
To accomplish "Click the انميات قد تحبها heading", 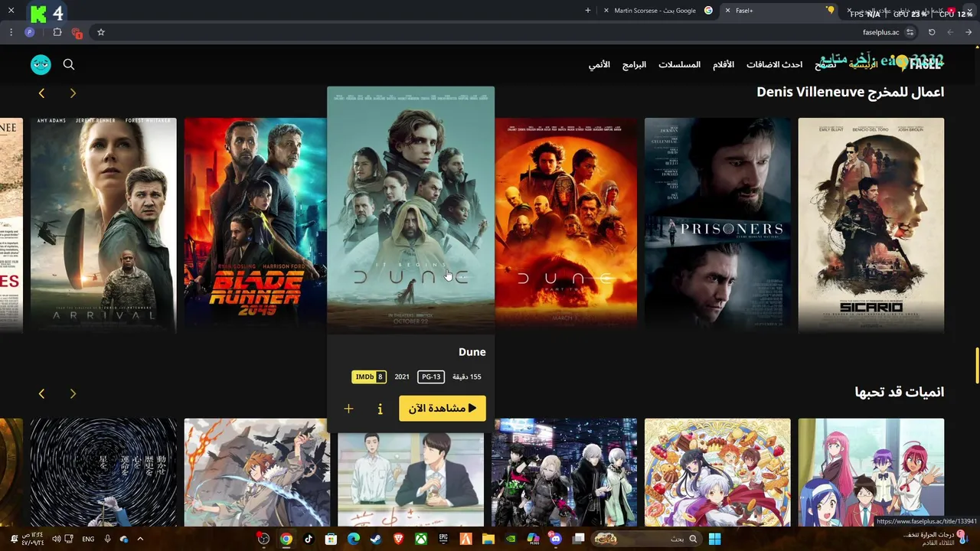I will tap(899, 392).
